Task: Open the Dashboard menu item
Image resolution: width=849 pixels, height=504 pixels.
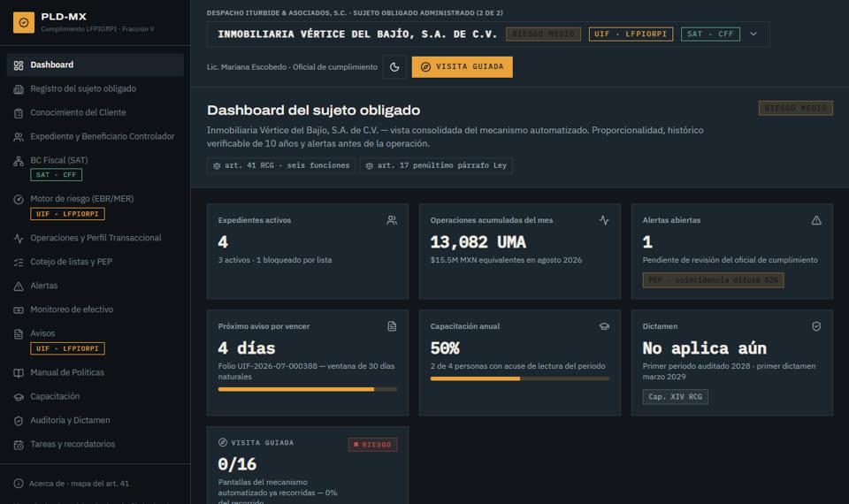Action: tap(96, 65)
